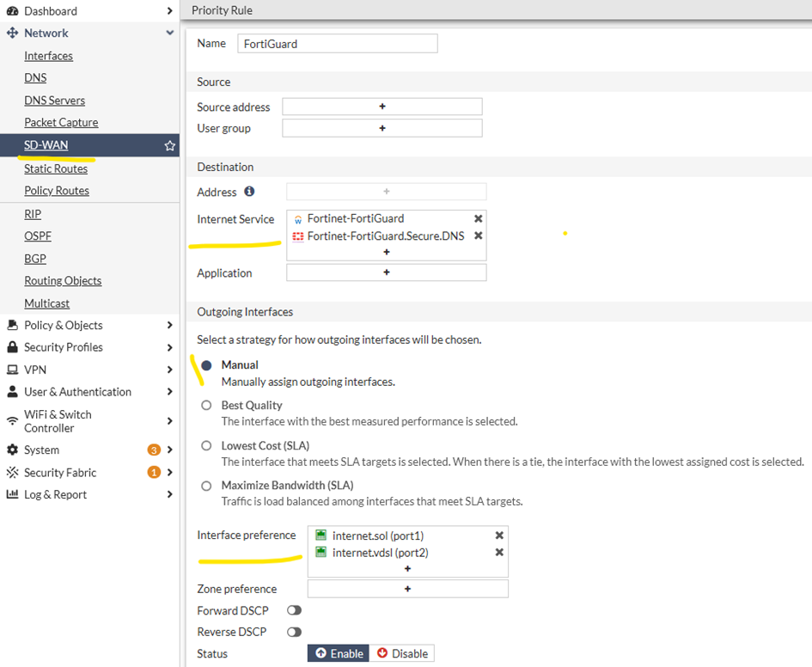This screenshot has width=812, height=667.
Task: Remove internet.vdsl (port2) interface
Action: 499,553
